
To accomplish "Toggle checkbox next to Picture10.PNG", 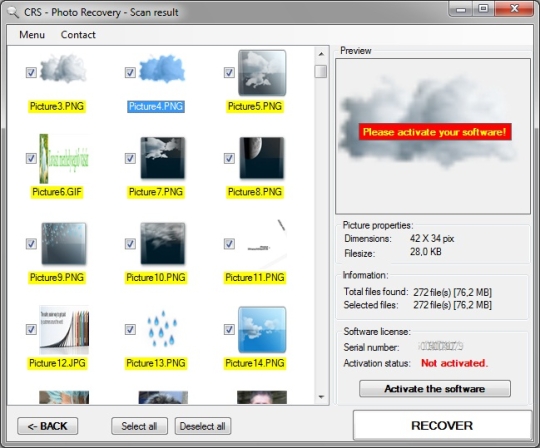I will (x=130, y=243).
